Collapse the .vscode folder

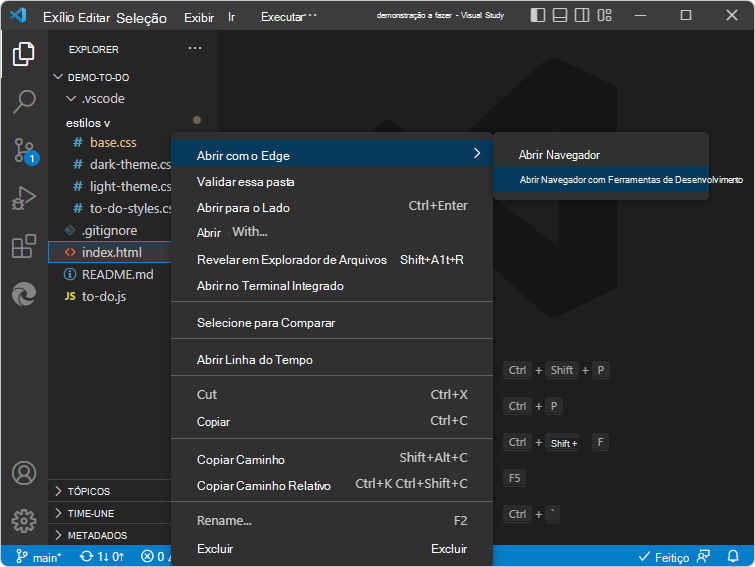[x=102, y=99]
